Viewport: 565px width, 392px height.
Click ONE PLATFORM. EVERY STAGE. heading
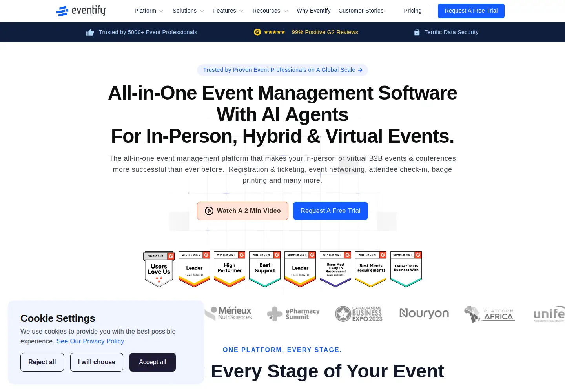point(282,350)
